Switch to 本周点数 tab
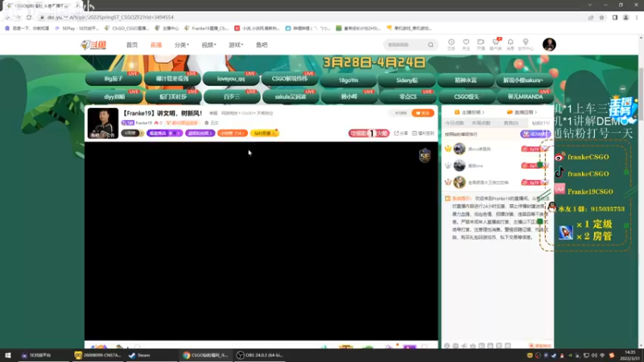644x362 pixels. (481, 123)
